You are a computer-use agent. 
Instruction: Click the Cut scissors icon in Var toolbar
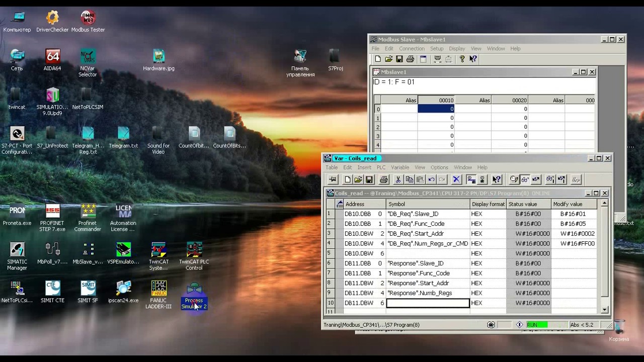coord(398,179)
